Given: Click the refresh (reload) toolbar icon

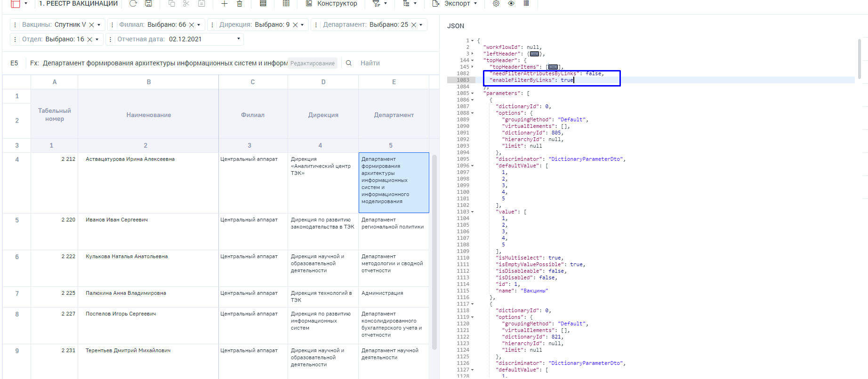Looking at the screenshot, I should click(x=133, y=3).
